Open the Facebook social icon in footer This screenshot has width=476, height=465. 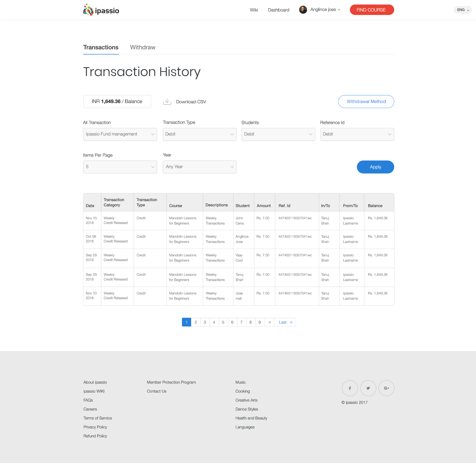[350, 388]
